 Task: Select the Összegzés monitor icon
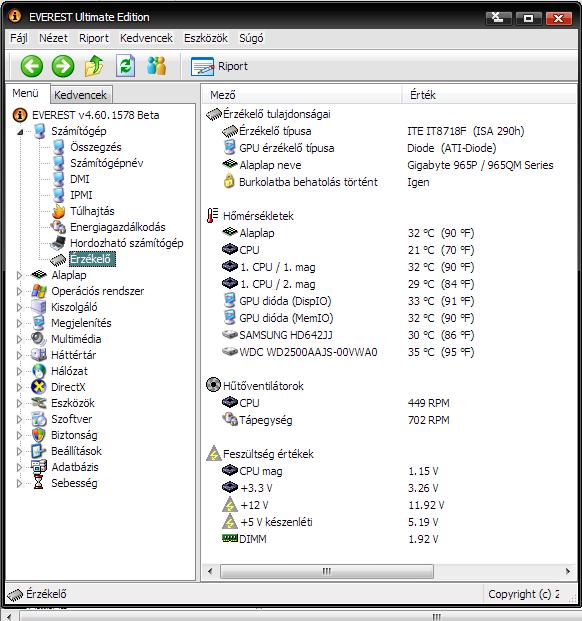(x=59, y=147)
